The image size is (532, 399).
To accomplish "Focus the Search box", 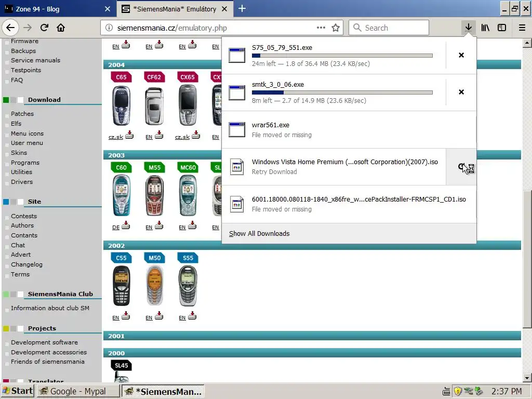I will click(x=389, y=28).
